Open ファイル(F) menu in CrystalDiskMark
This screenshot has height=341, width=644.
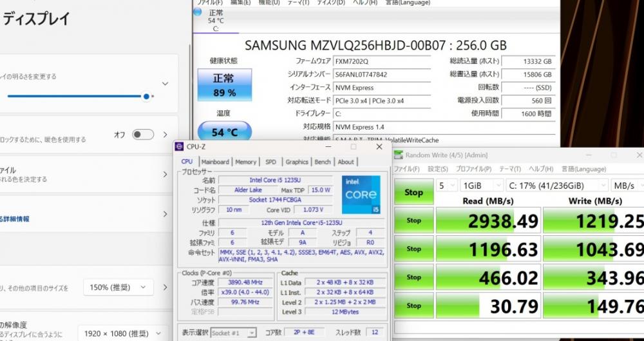[x=406, y=169]
